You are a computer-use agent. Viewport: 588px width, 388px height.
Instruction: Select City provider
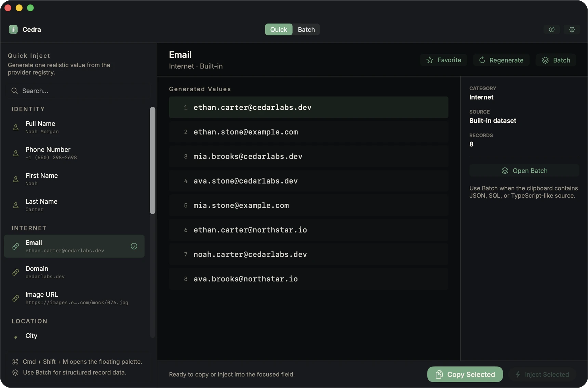[74, 336]
